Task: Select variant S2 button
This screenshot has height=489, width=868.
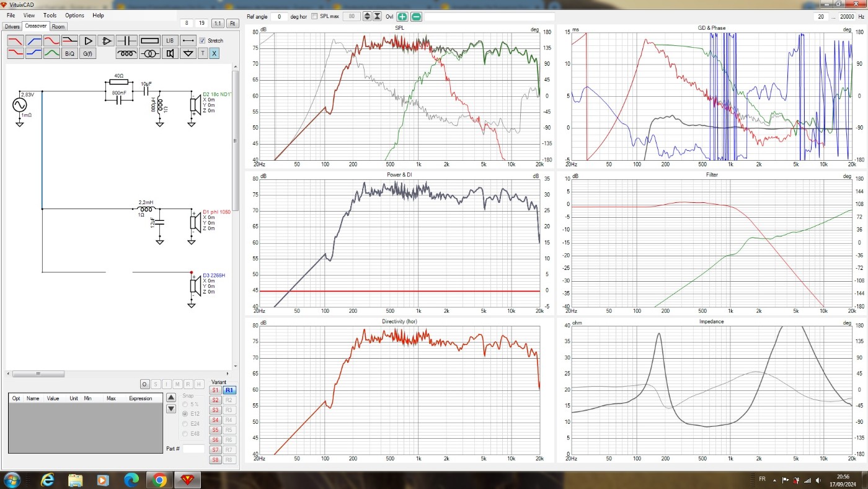Action: pyautogui.click(x=215, y=400)
